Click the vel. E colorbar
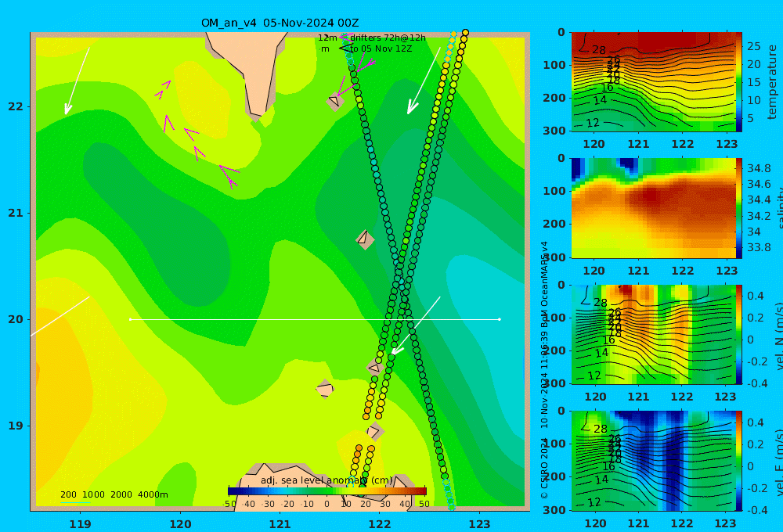This screenshot has width=783, height=532. pyautogui.click(x=739, y=461)
